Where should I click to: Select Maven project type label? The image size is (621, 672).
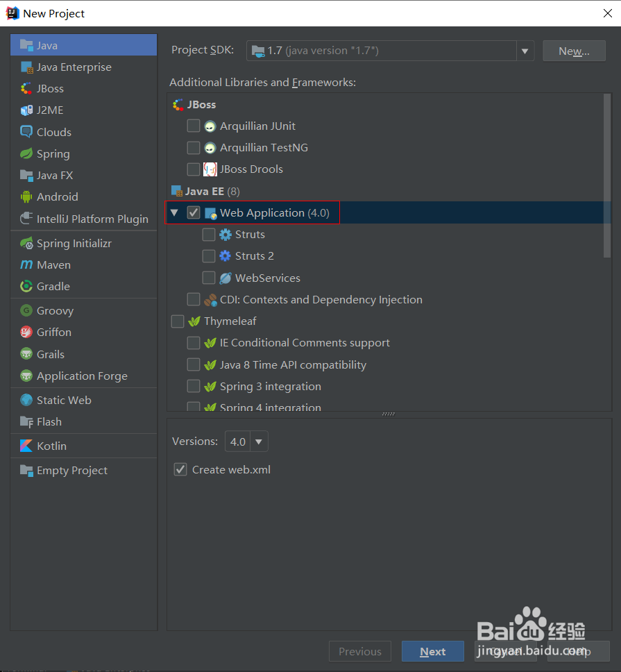[53, 265]
